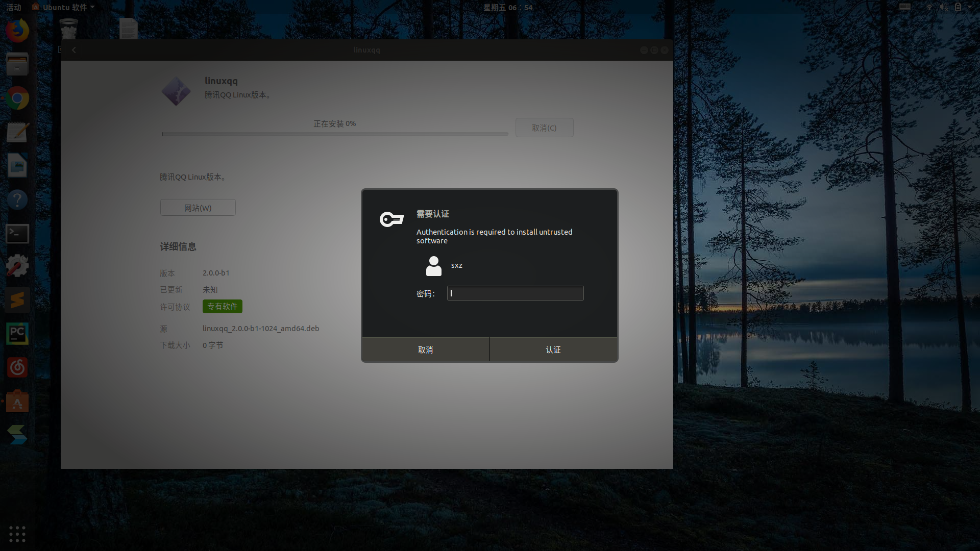Open Firefox from the dock
The image size is (980, 551).
click(17, 31)
